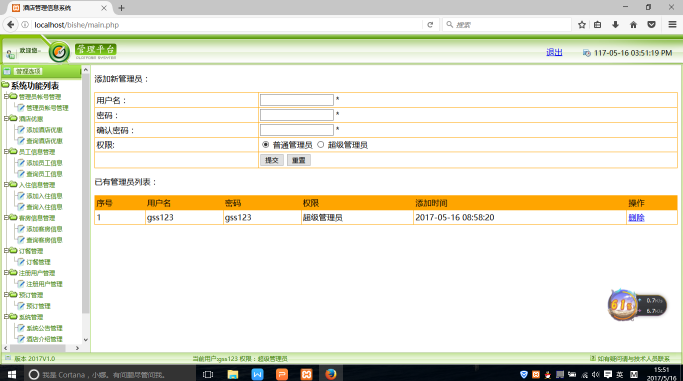The height and width of the screenshot is (381, 683).
Task: Click the 2017-05-16 08:58:20 table cell
Action: click(520, 217)
